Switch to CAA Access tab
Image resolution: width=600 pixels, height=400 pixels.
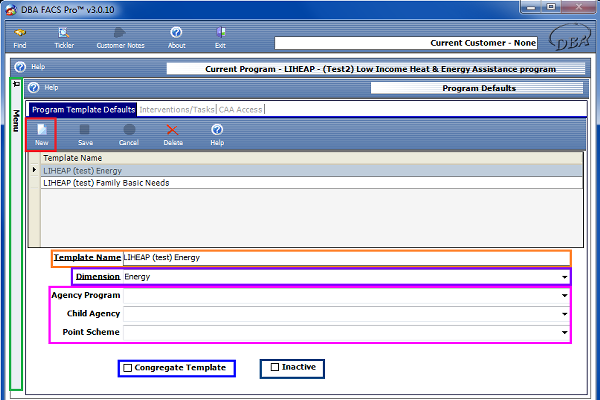coord(240,109)
